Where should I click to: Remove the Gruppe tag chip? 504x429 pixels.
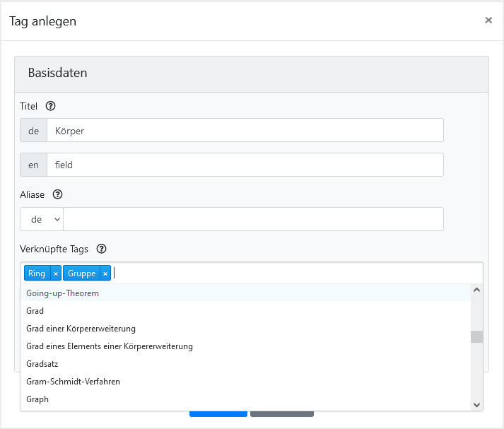tap(105, 274)
